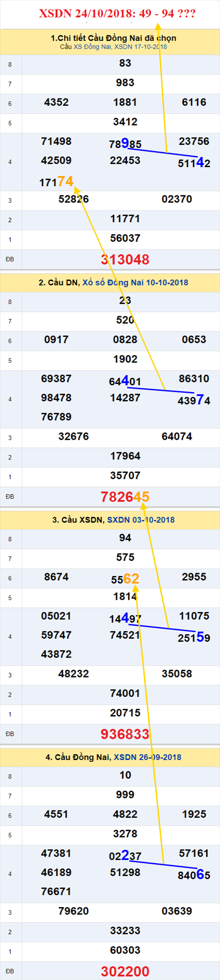This screenshot has width=220, height=980.
Task: Open the 'XSDN 17-10-2018' link
Action: pos(141,47)
